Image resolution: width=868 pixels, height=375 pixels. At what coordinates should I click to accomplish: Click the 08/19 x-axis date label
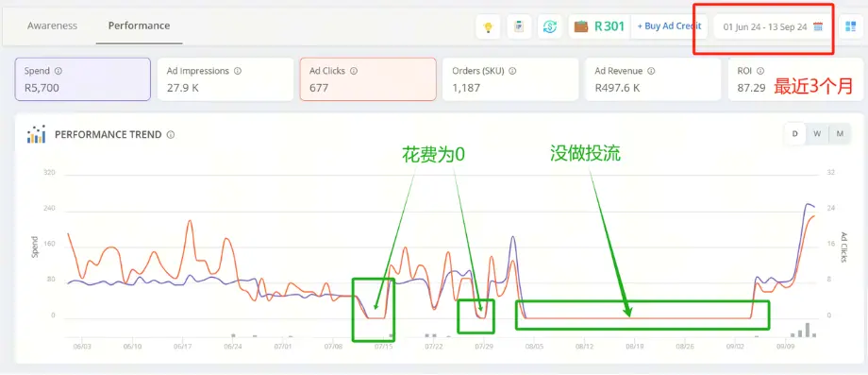(634, 347)
